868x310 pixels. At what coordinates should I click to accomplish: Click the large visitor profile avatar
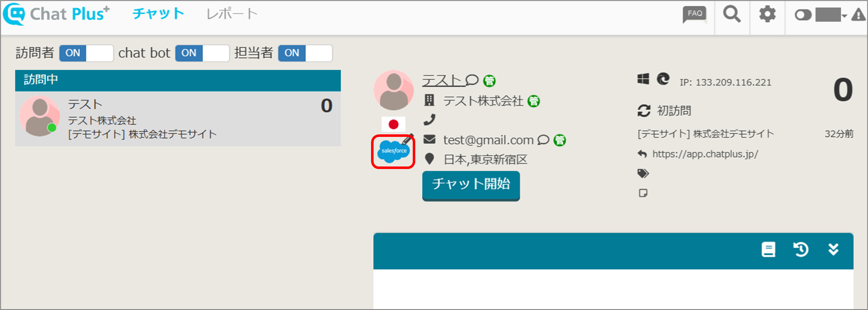click(394, 90)
